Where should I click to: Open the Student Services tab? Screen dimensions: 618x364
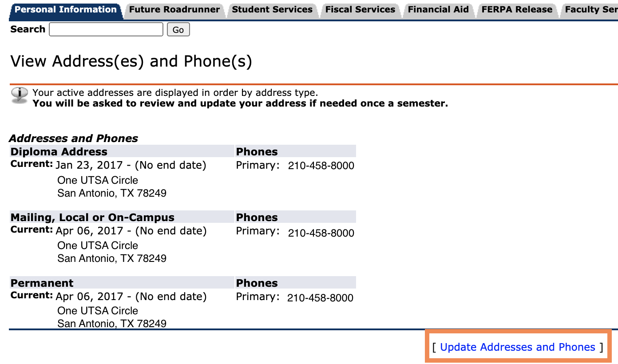(272, 9)
